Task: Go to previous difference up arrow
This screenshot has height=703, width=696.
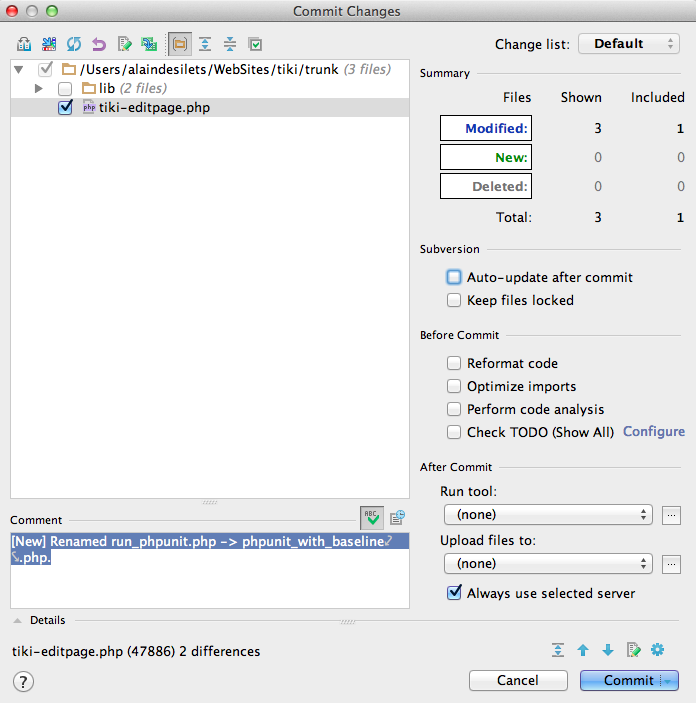Action: tap(583, 650)
